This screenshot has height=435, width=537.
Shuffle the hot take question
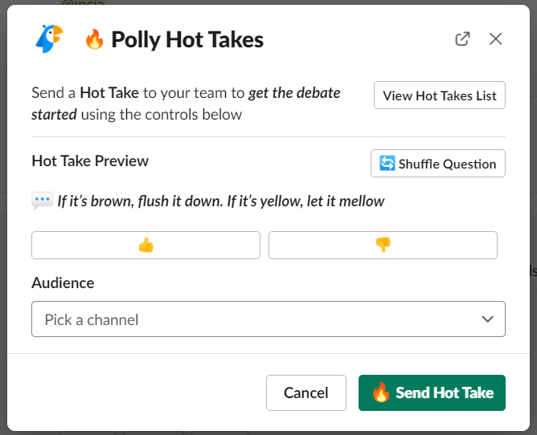438,163
